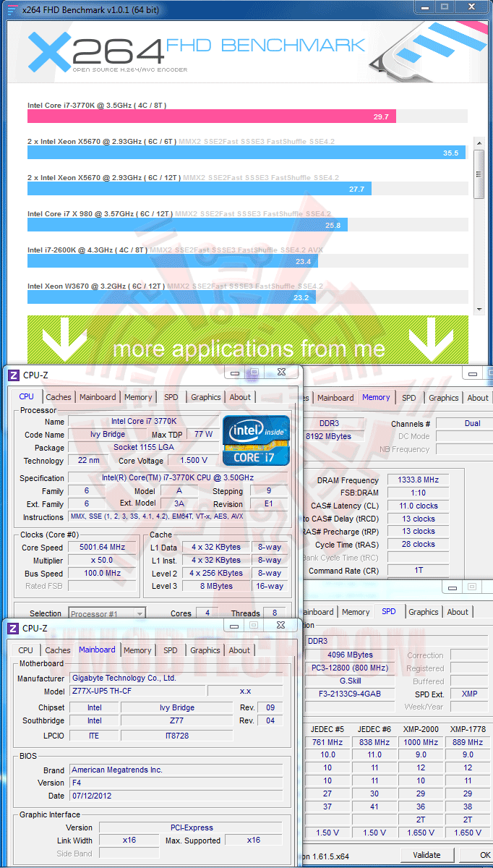Click the DRAM Frequency value '1333.8 MHz'
The height and width of the screenshot is (868, 493).
click(x=418, y=480)
